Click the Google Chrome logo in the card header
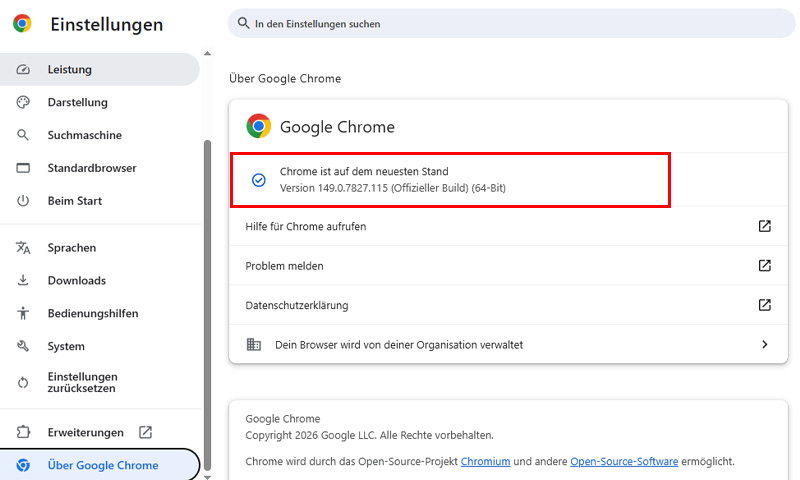Viewport: 800px width, 480px height. tap(259, 126)
